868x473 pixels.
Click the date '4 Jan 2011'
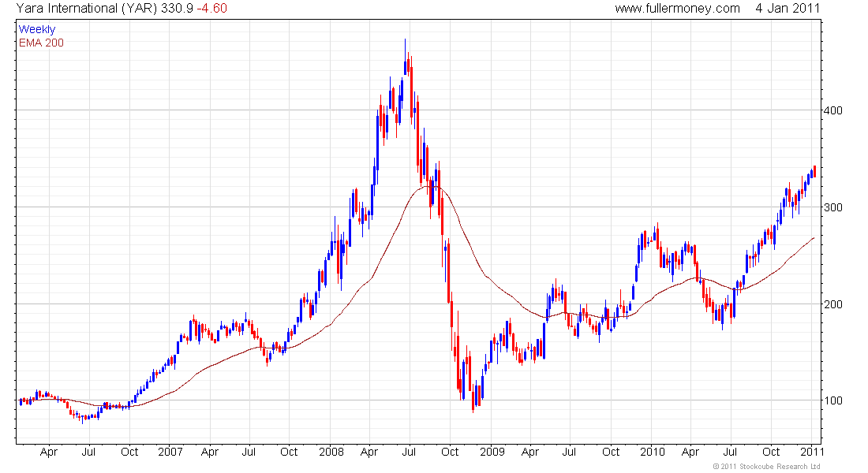[x=788, y=9]
